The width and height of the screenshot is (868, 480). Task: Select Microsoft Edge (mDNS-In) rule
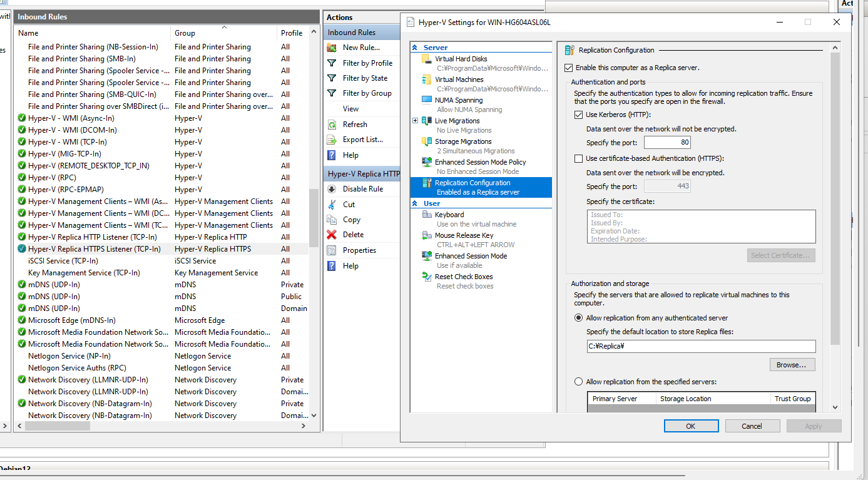(x=161, y=320)
